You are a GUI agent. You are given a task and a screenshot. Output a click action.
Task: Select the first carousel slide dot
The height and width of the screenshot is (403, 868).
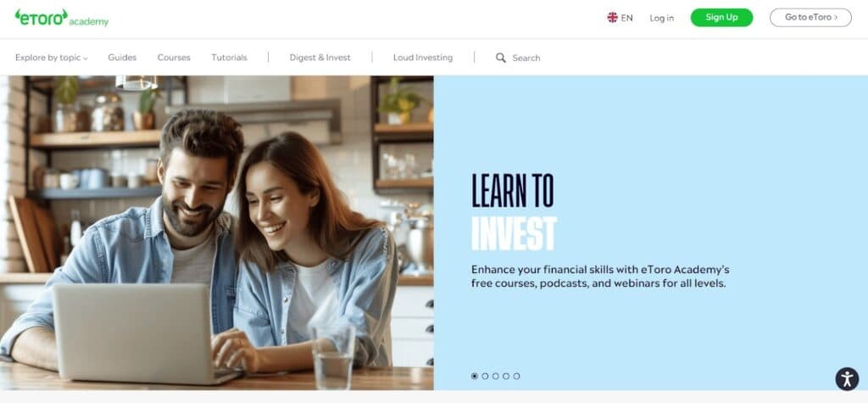pos(475,376)
